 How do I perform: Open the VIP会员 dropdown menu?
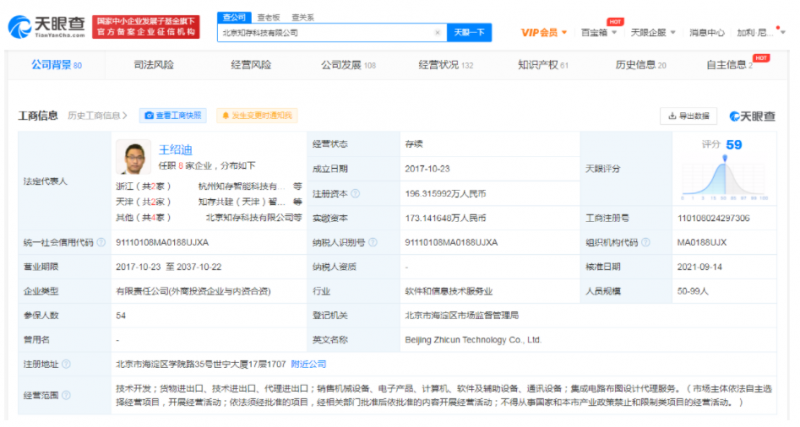coord(545,33)
